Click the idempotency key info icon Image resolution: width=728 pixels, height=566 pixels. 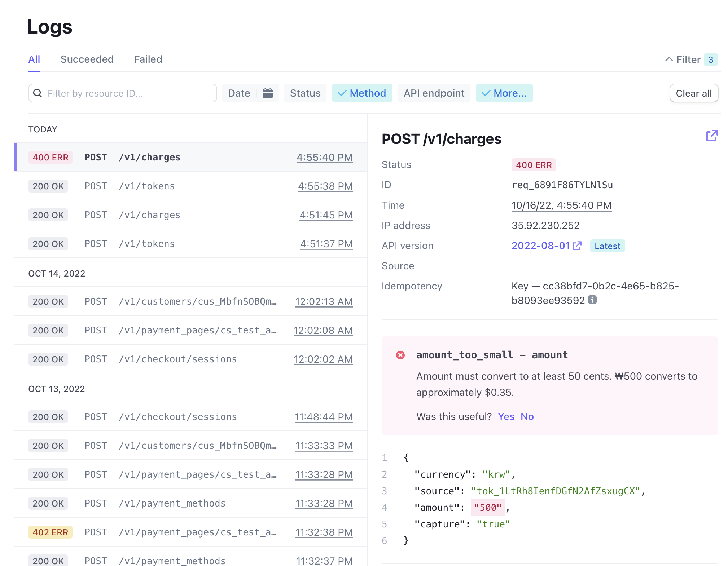pos(592,300)
